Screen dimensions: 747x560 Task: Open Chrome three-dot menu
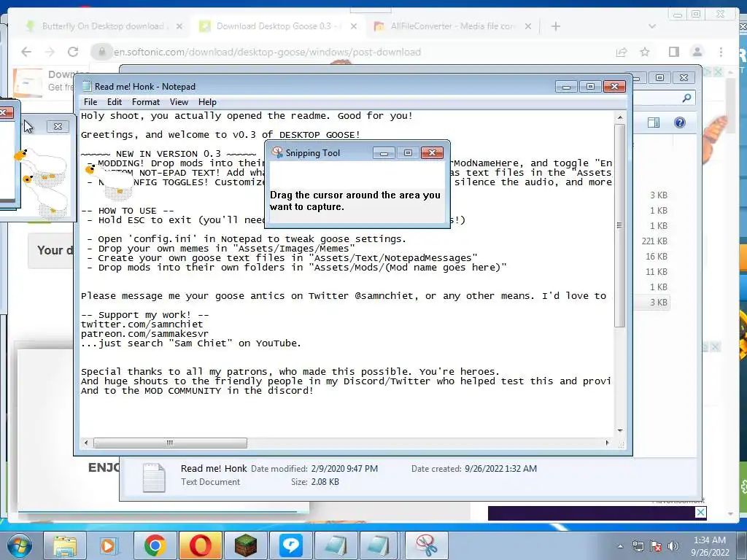(721, 52)
